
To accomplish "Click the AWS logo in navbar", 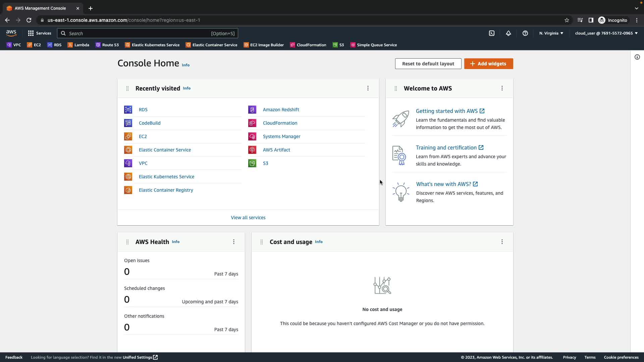I will pyautogui.click(x=11, y=33).
